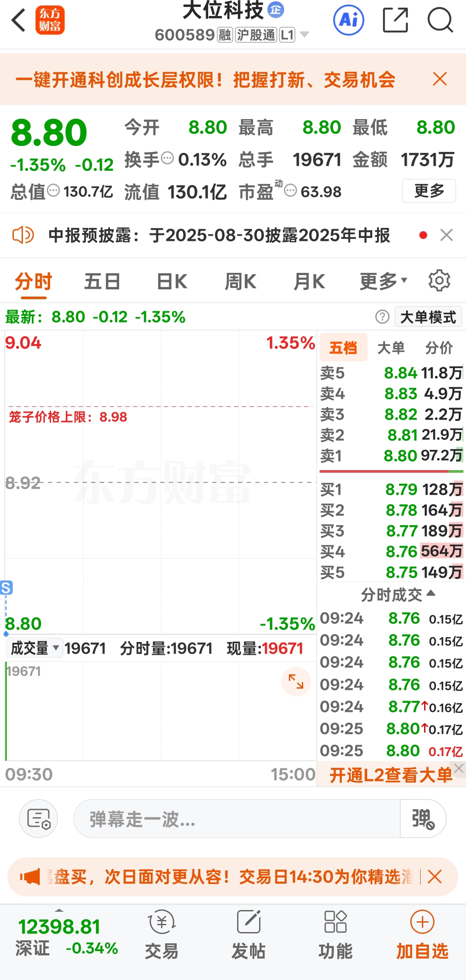Open 中报预披露 announcement text
The width and height of the screenshot is (466, 980).
click(219, 235)
